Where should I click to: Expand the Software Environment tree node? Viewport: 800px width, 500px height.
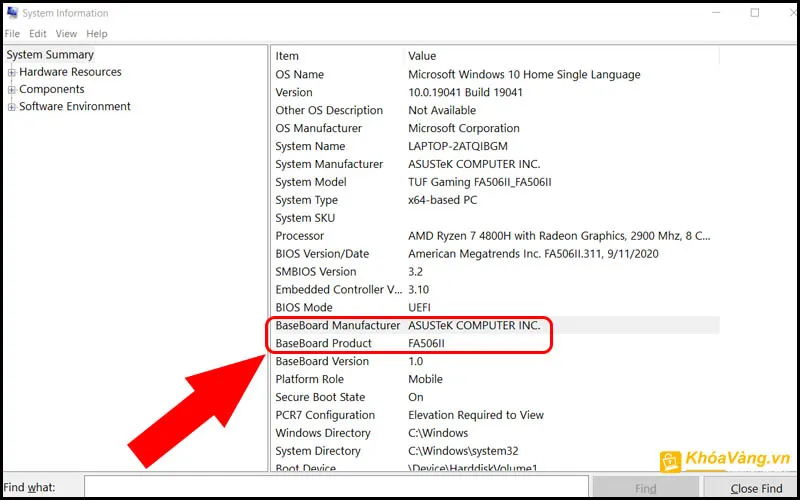12,107
